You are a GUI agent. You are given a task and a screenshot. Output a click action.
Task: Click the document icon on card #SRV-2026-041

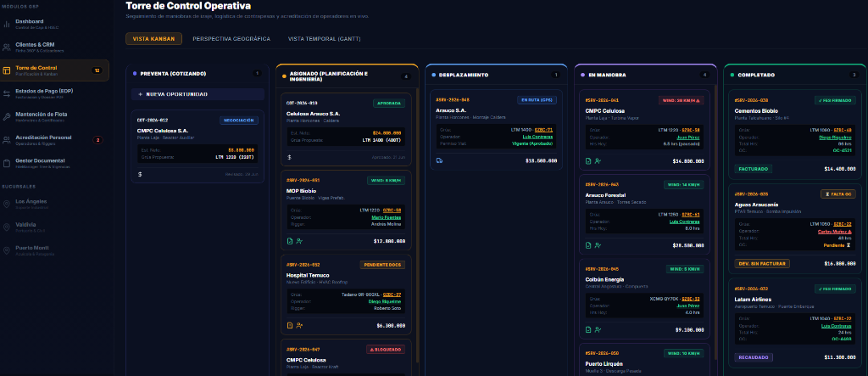coord(588,160)
